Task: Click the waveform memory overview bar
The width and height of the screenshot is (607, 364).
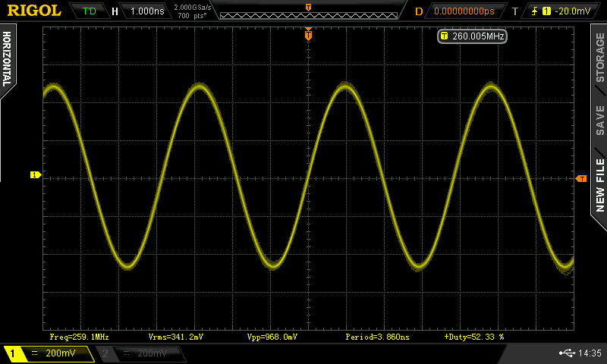Action: point(307,11)
